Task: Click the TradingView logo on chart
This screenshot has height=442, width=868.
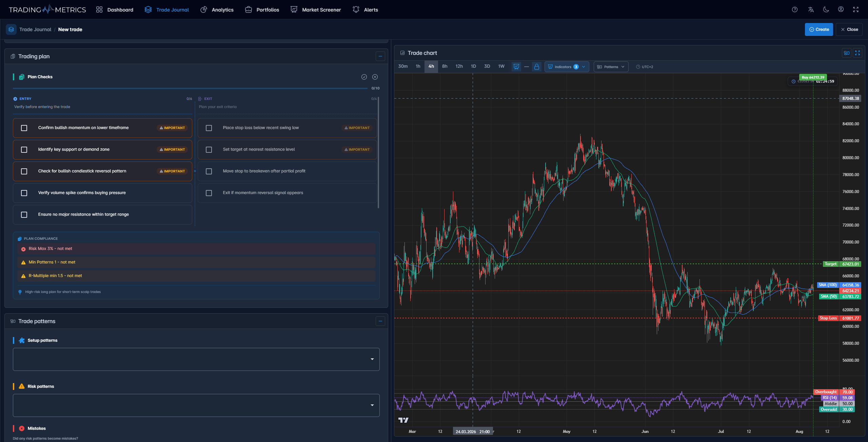Action: [x=403, y=420]
